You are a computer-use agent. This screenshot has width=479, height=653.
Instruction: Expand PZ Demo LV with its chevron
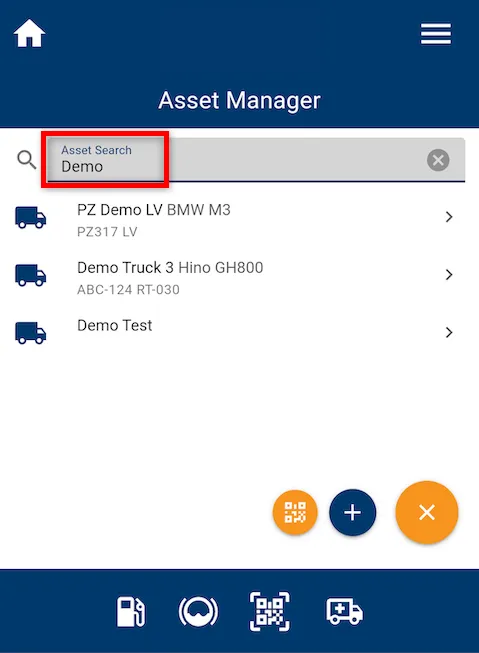point(449,217)
